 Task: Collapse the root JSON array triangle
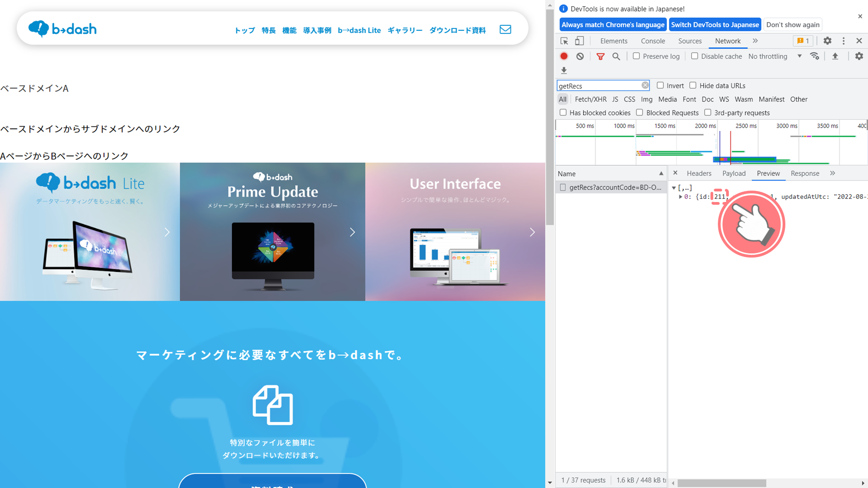click(674, 188)
